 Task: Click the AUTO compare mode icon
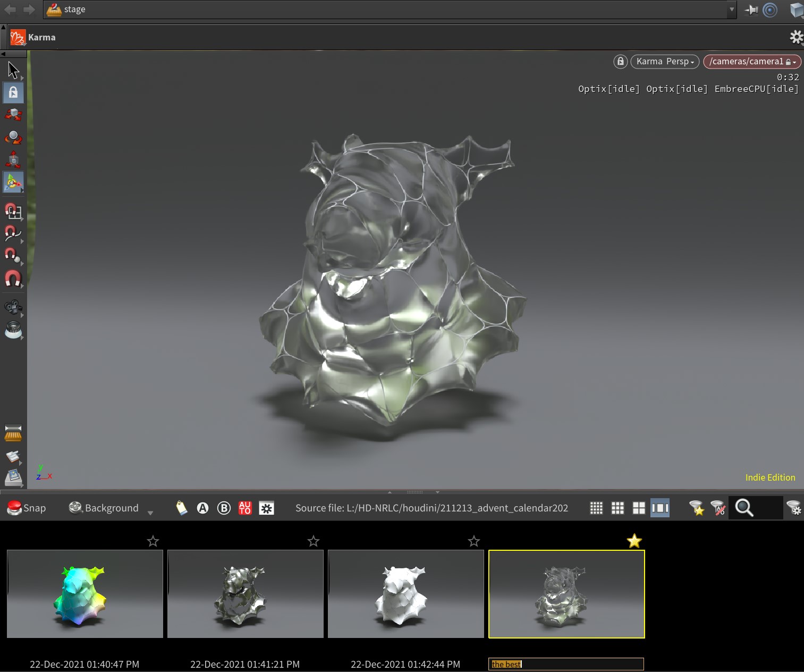point(245,508)
